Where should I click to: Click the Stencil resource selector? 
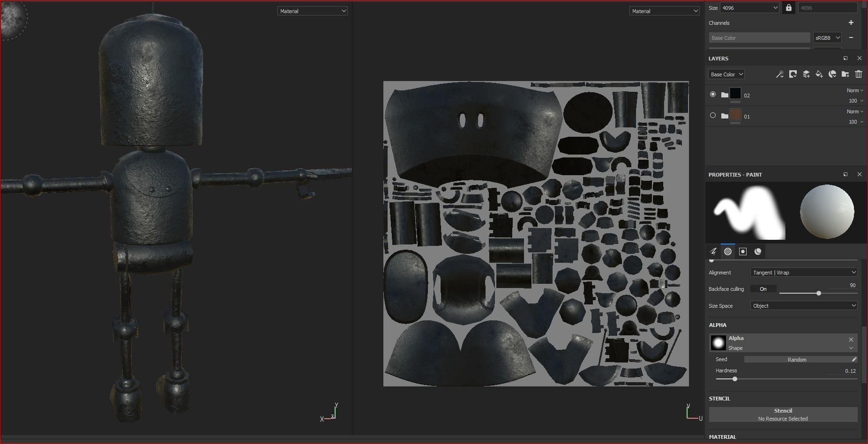pyautogui.click(x=783, y=414)
